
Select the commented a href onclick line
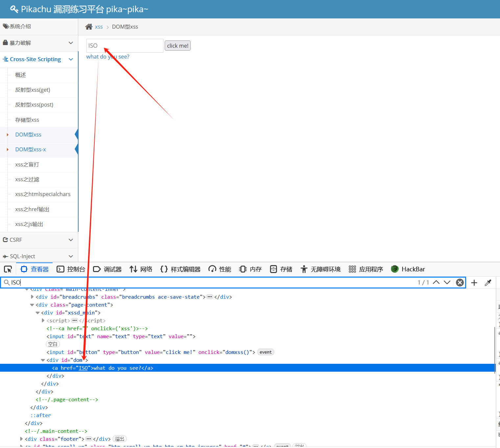pyautogui.click(x=97, y=329)
